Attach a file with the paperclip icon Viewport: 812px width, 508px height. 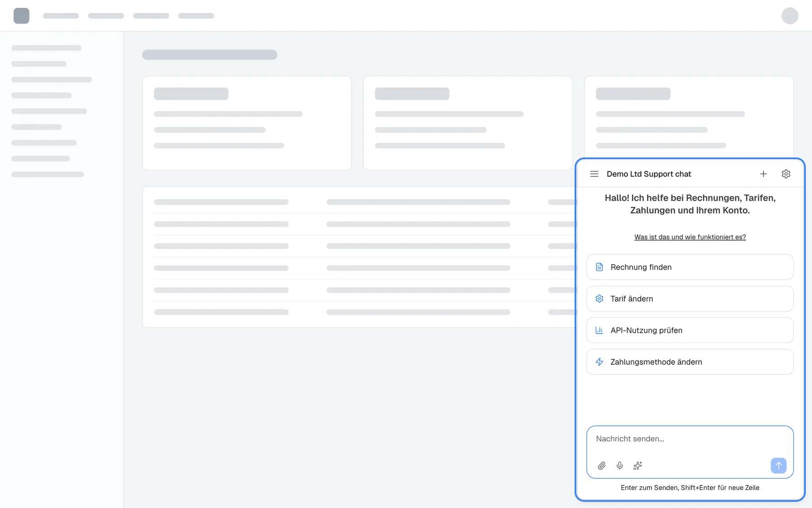pyautogui.click(x=602, y=466)
